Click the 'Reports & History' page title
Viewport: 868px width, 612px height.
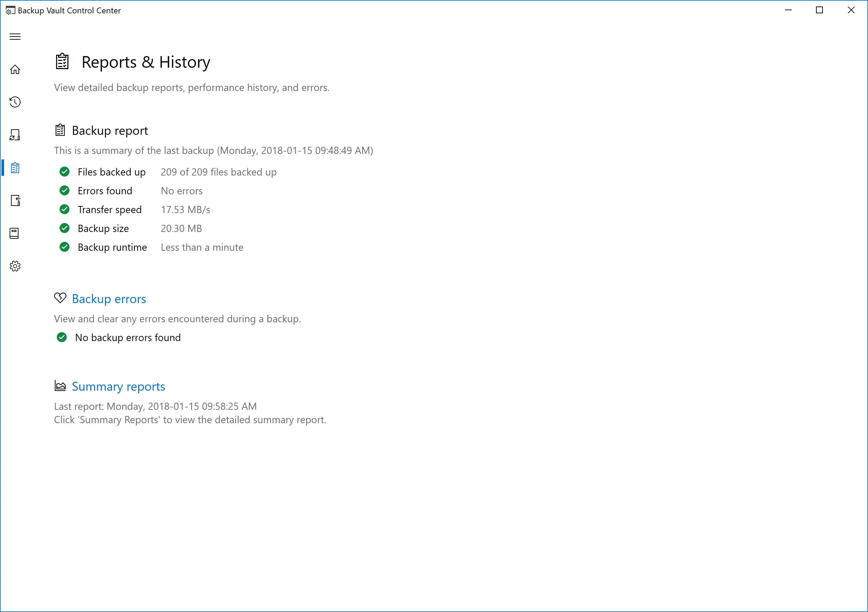click(146, 62)
